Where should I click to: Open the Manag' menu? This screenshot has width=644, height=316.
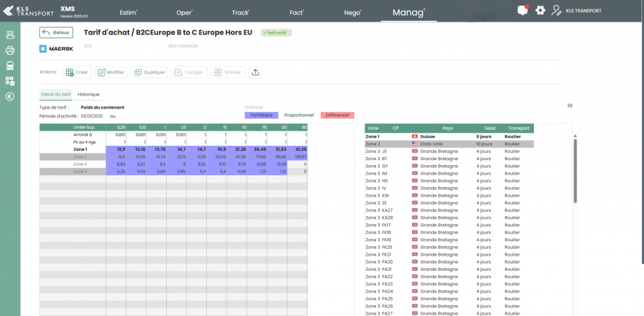coord(409,13)
